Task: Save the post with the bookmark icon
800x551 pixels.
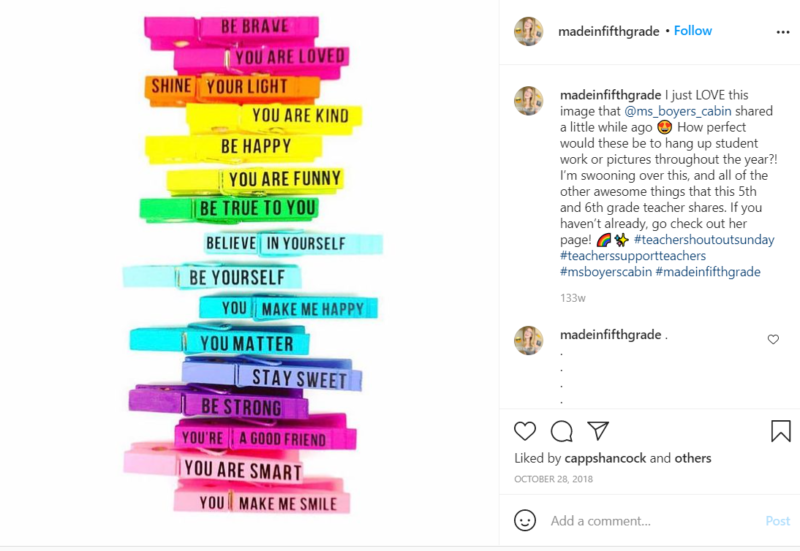Action: [x=781, y=431]
